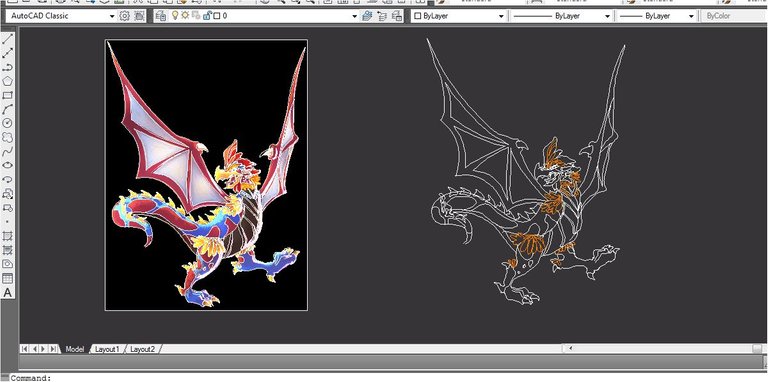Select the colored dragon raster image

click(x=206, y=175)
